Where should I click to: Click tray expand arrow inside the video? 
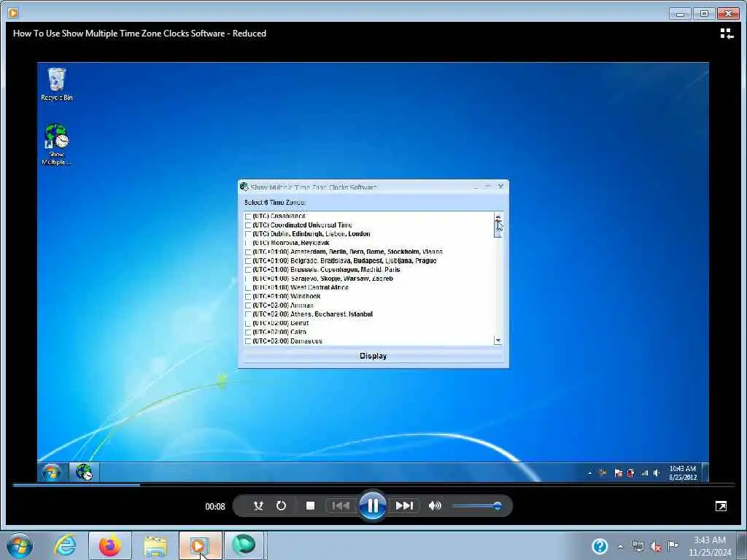tap(589, 472)
